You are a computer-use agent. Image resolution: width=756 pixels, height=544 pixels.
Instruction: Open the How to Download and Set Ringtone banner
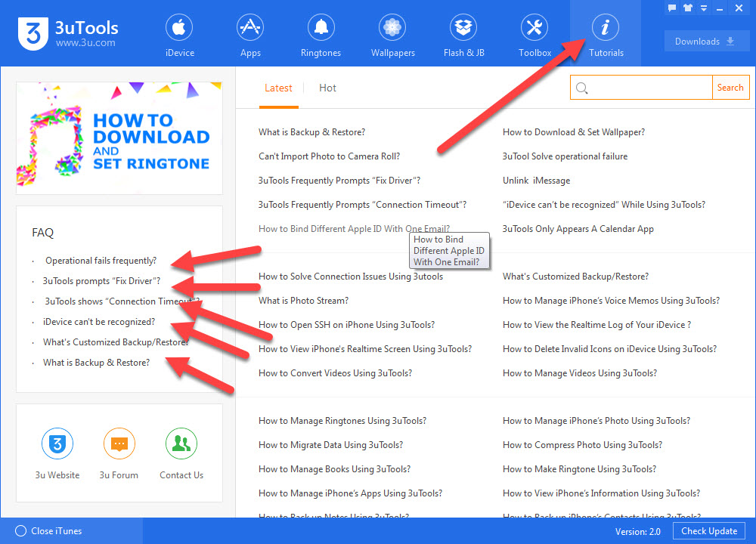point(119,138)
